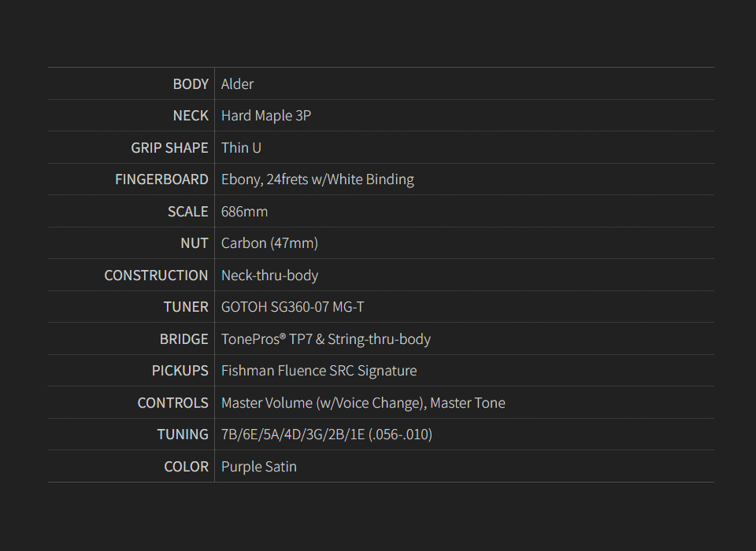Click Fishman Fluence SRC Signature text

[x=319, y=371]
